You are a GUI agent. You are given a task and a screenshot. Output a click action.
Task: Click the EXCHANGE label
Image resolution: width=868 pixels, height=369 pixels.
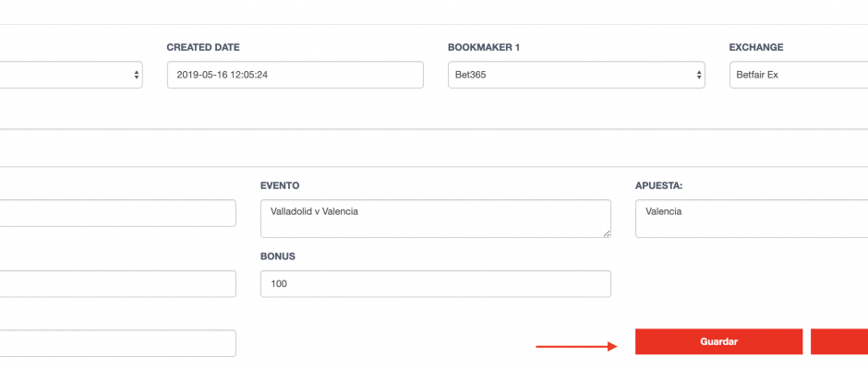coord(756,48)
